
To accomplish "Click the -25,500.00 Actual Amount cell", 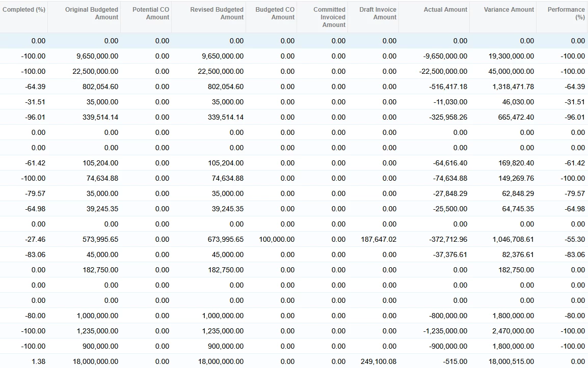I will (450, 209).
